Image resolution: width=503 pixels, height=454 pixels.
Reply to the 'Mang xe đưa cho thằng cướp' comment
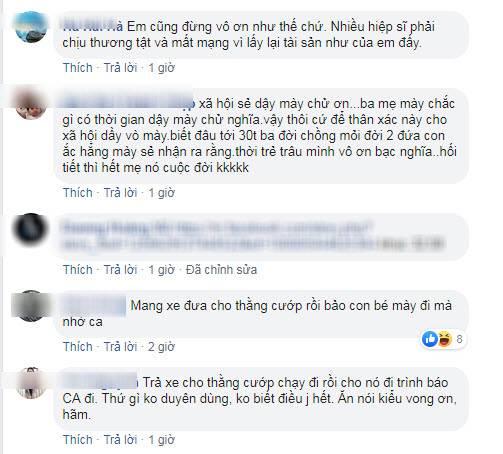(120, 347)
